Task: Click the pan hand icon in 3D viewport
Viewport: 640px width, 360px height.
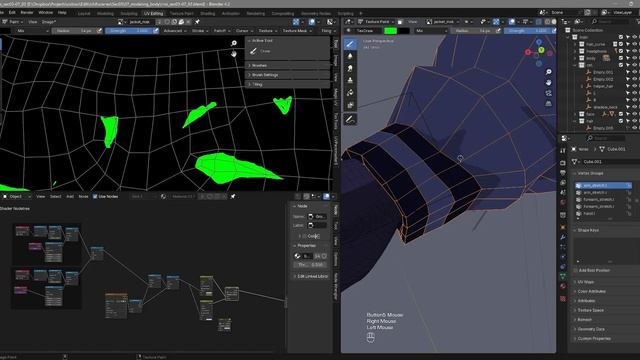Action: [549, 82]
